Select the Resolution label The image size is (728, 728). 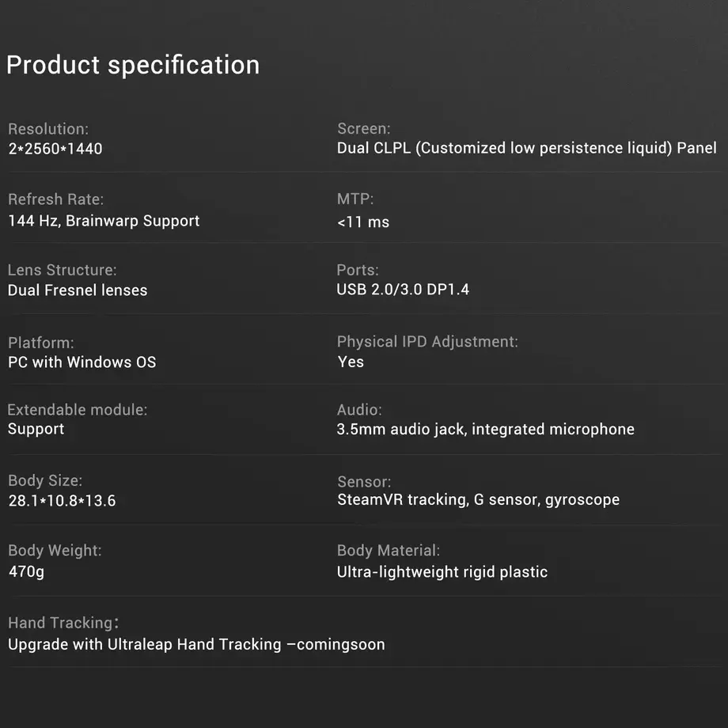48,129
